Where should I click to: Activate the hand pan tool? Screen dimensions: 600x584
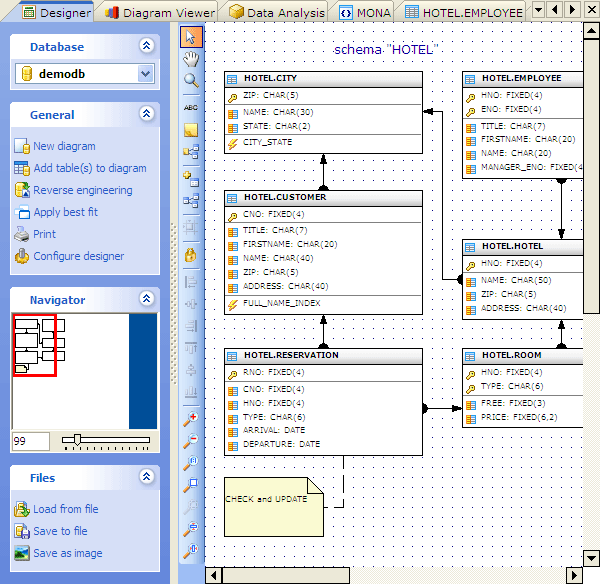(x=191, y=59)
